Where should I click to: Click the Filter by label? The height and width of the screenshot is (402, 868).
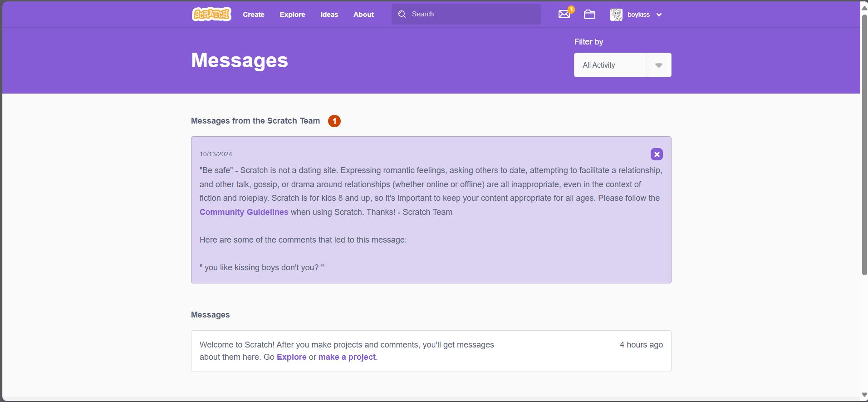click(588, 42)
